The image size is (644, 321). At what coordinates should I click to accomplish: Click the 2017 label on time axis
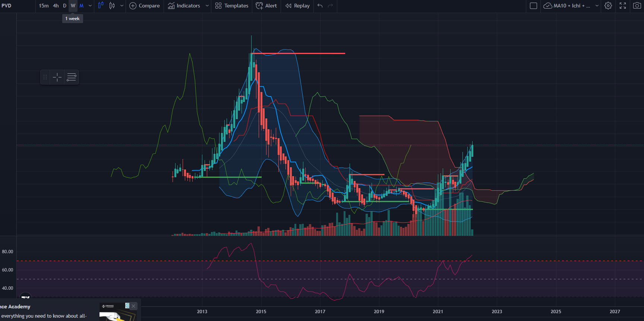tap(320, 312)
